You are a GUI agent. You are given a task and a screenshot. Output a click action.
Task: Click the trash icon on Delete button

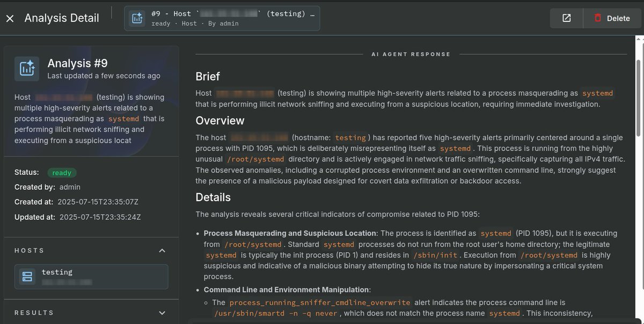[598, 18]
